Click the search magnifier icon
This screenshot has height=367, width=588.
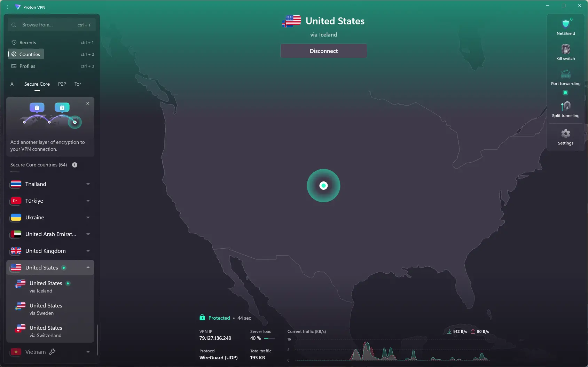point(14,25)
